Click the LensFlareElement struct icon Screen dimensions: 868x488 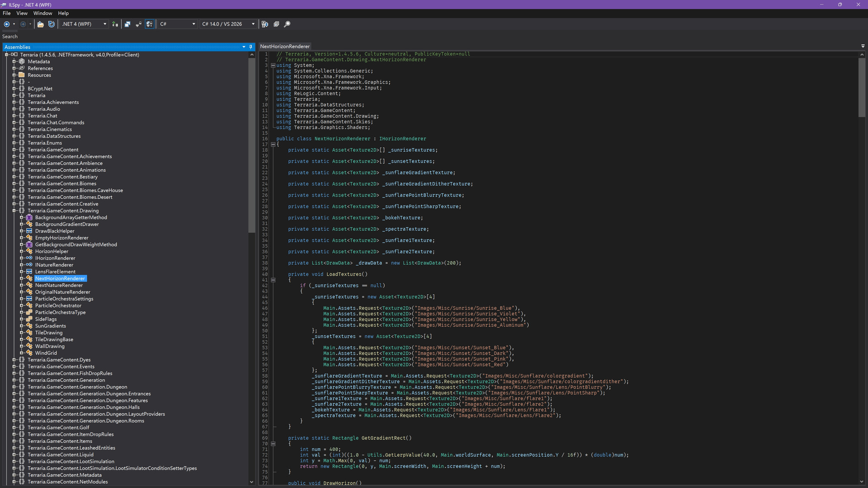click(x=29, y=272)
